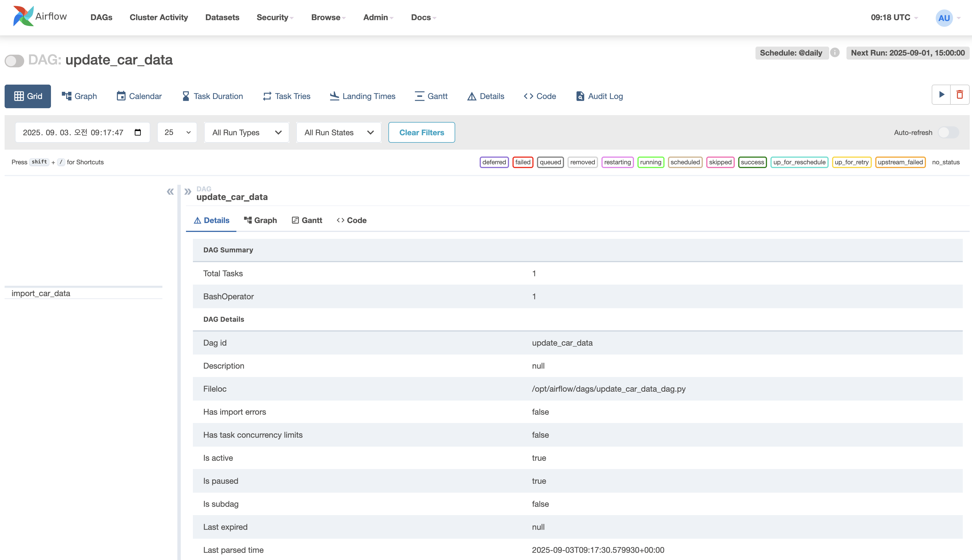The width and height of the screenshot is (972, 560).
Task: Switch to the Gantt tab in details panel
Action: (x=307, y=220)
